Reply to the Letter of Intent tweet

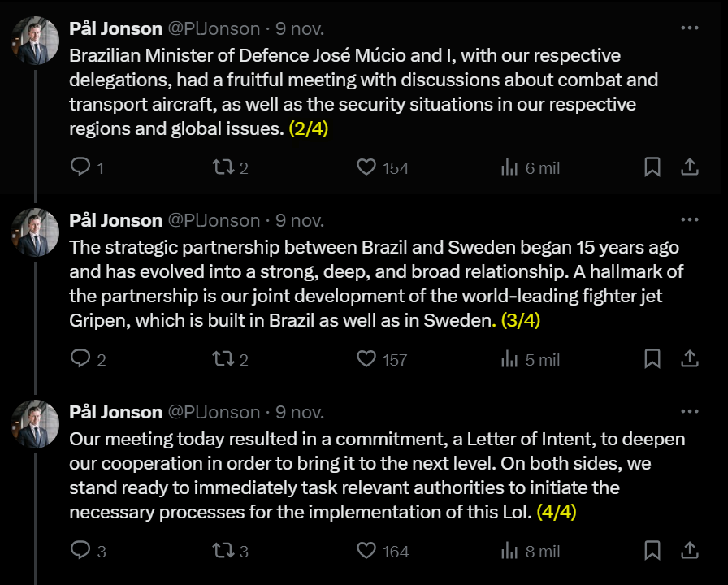click(x=80, y=551)
